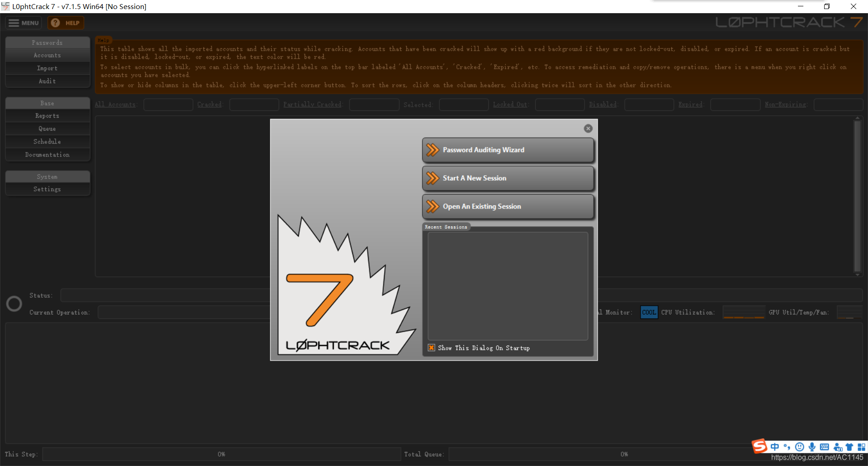Toggle Chinese input mode (中) icon
868x466 pixels.
coord(775,447)
